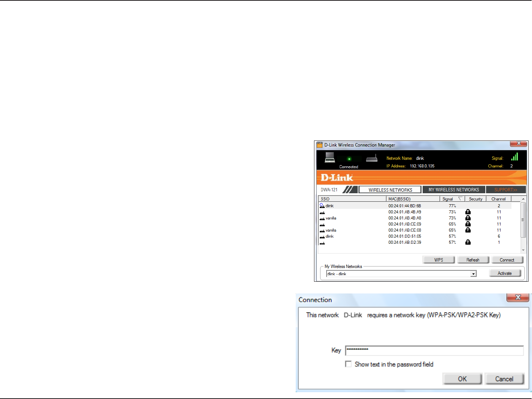Screen dimensions: 532x399
Task: Click the DWA-121 adapter model label
Action: [329, 190]
